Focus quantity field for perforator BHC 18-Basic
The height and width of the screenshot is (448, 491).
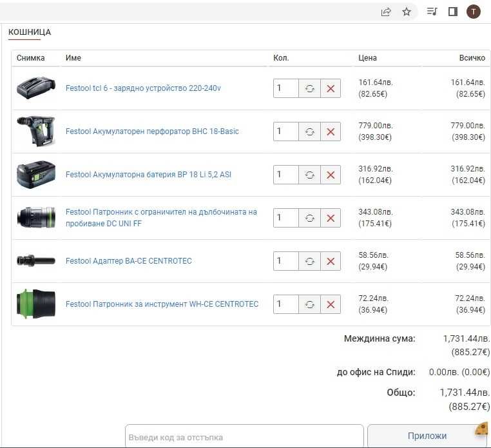(286, 131)
